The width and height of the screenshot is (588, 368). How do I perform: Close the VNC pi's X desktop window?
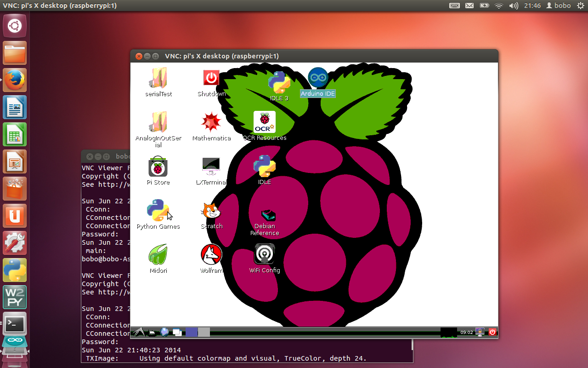click(x=139, y=56)
